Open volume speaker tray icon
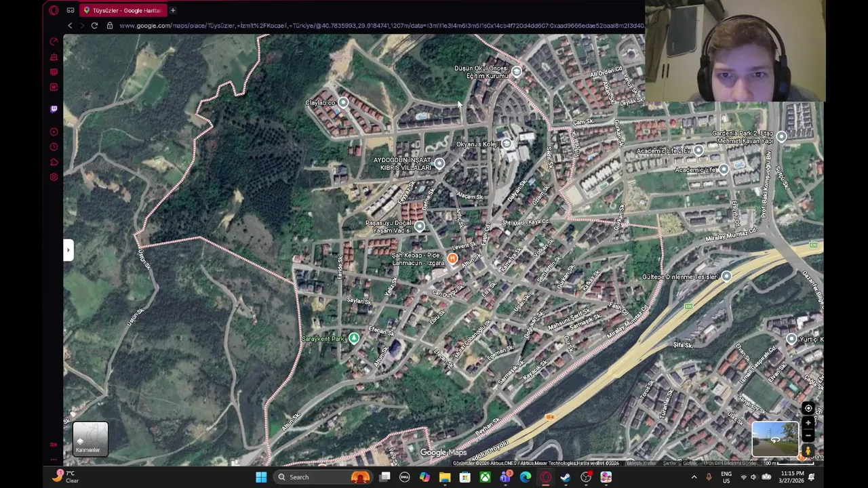Screen dimensions: 868x488 pos(753,477)
